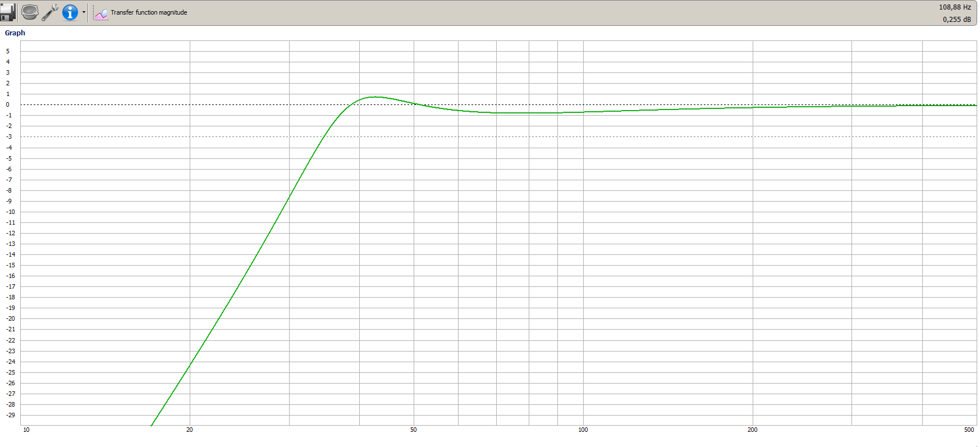The width and height of the screenshot is (980, 447).
Task: Click the green response curve peak
Action: point(375,97)
